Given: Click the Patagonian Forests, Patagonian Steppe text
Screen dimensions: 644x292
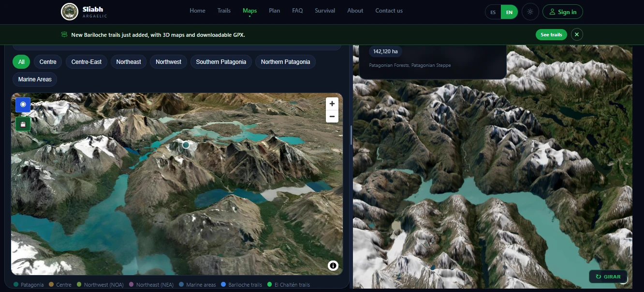Looking at the screenshot, I should 410,65.
